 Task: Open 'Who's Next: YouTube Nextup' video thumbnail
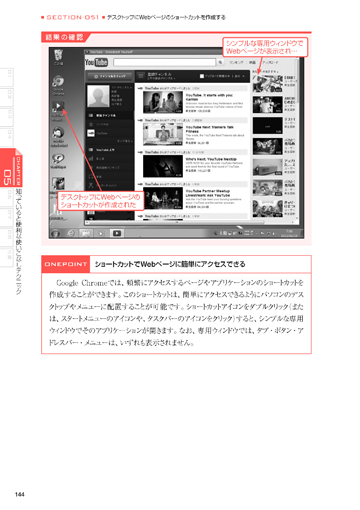tap(163, 166)
